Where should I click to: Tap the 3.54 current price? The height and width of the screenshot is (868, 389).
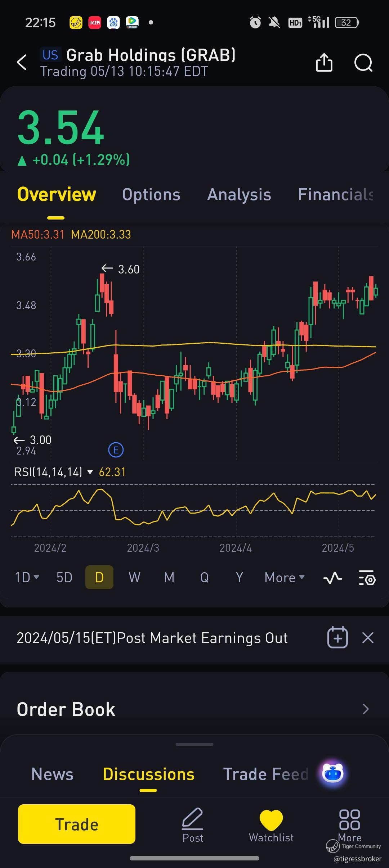pyautogui.click(x=61, y=128)
